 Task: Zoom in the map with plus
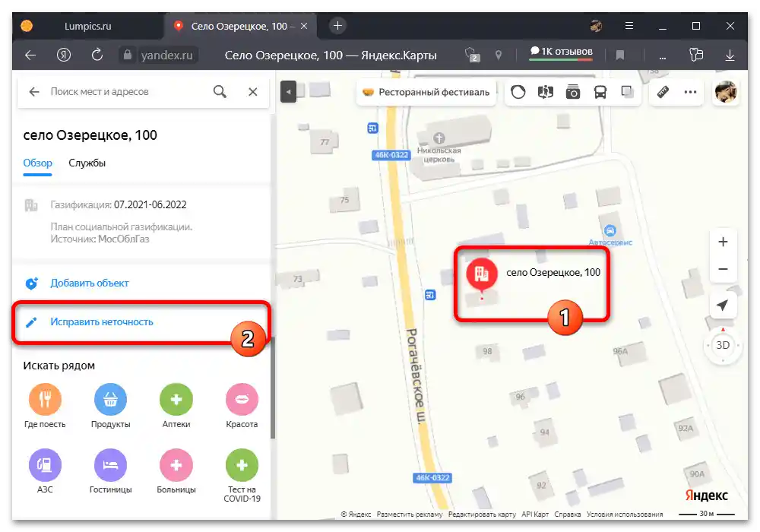coord(723,242)
